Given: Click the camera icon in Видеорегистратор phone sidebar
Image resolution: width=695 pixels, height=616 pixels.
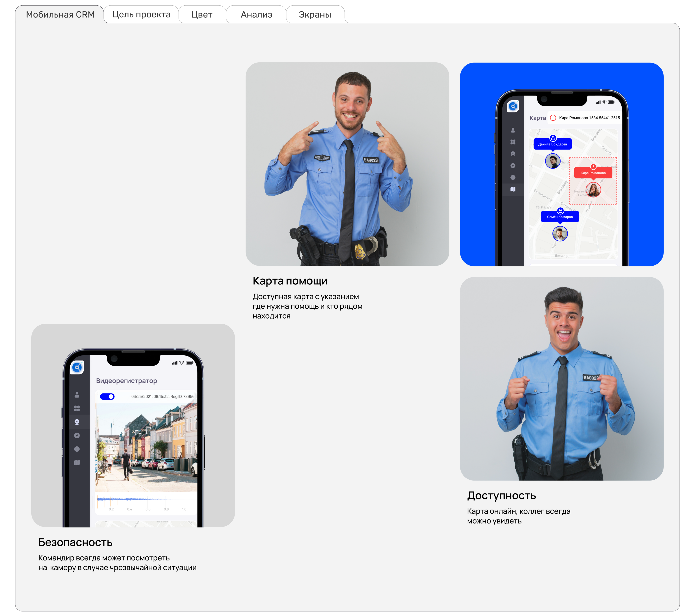Looking at the screenshot, I should (77, 422).
